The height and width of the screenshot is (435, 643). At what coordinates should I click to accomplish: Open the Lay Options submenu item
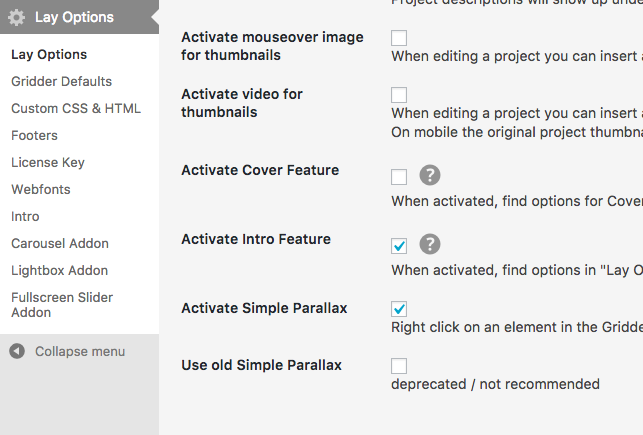click(49, 54)
